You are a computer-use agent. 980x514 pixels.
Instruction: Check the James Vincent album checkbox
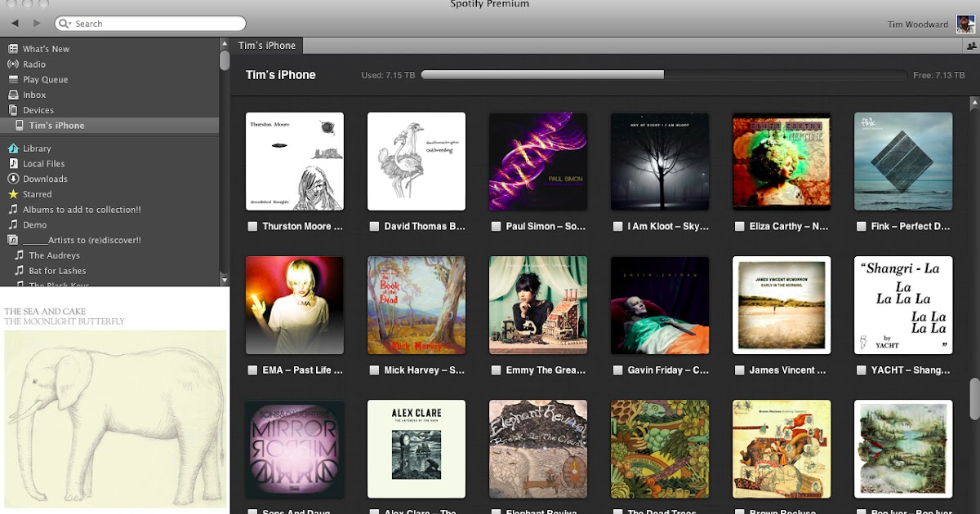739,370
